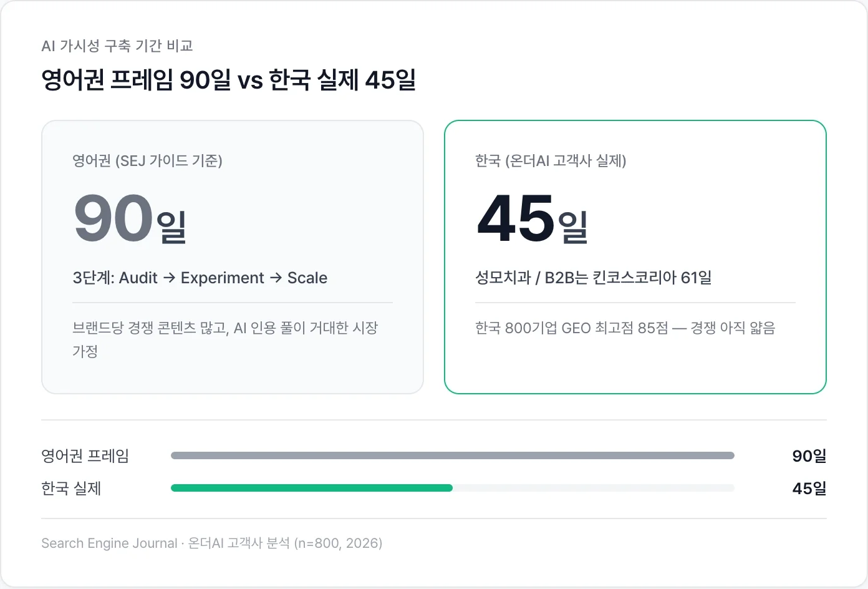Click the 45일 value beside the green bar
This screenshot has height=589, width=868.
click(x=809, y=489)
